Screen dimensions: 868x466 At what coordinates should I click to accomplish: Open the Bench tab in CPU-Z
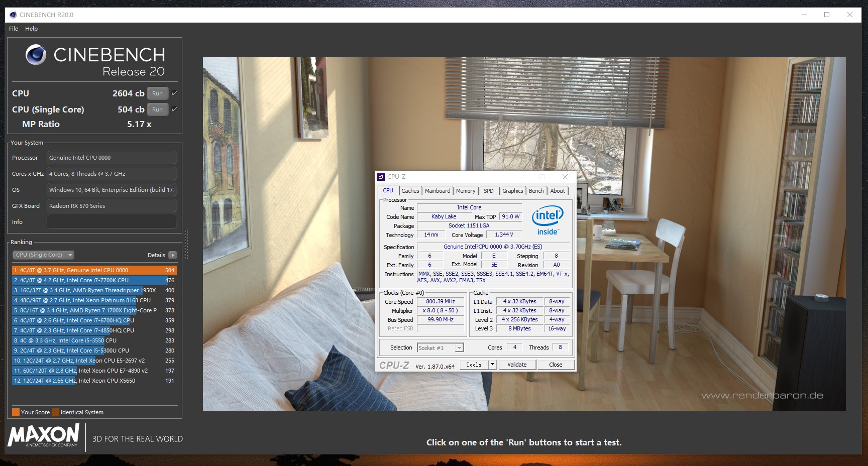(x=536, y=191)
